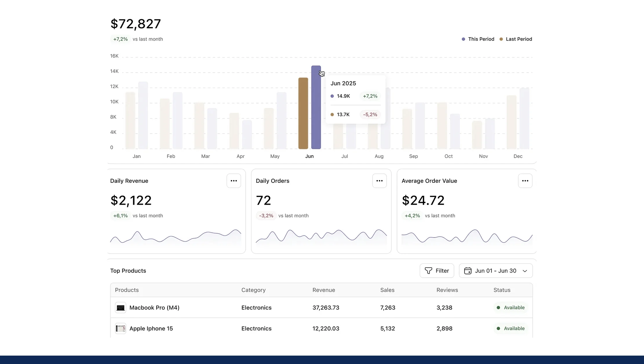Expand the Jun 01 - Jun 30 date dropdown
644x364 pixels.
pos(496,270)
